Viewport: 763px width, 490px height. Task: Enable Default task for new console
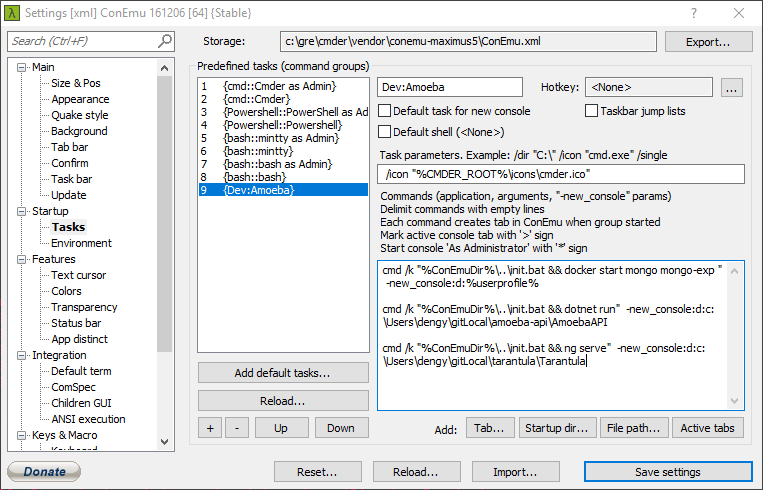(x=384, y=111)
